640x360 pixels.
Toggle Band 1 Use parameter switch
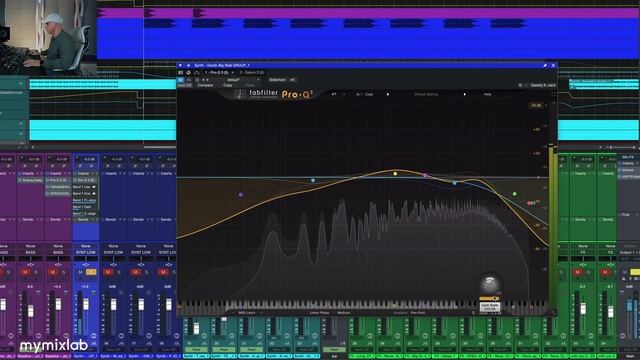(94, 187)
